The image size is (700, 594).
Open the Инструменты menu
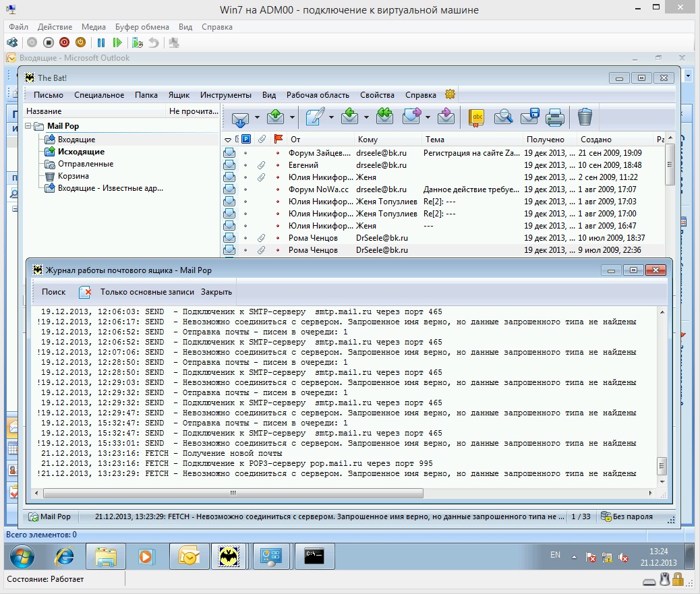225,95
